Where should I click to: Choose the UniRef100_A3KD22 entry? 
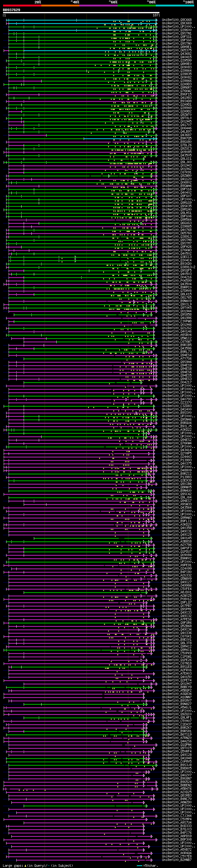(x=177, y=430)
